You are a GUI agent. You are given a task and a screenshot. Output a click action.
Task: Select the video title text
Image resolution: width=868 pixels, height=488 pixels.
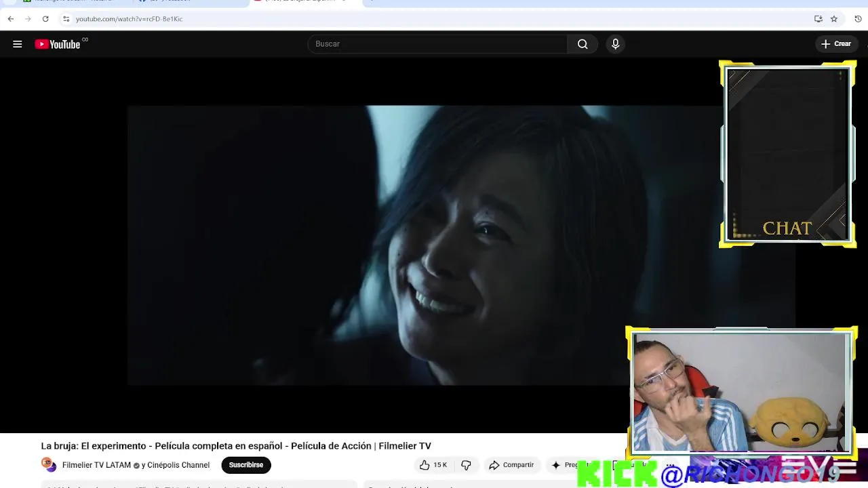[x=236, y=446]
